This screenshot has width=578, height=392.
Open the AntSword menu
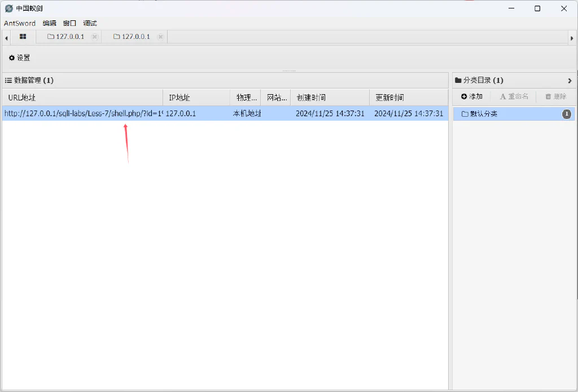[x=20, y=23]
